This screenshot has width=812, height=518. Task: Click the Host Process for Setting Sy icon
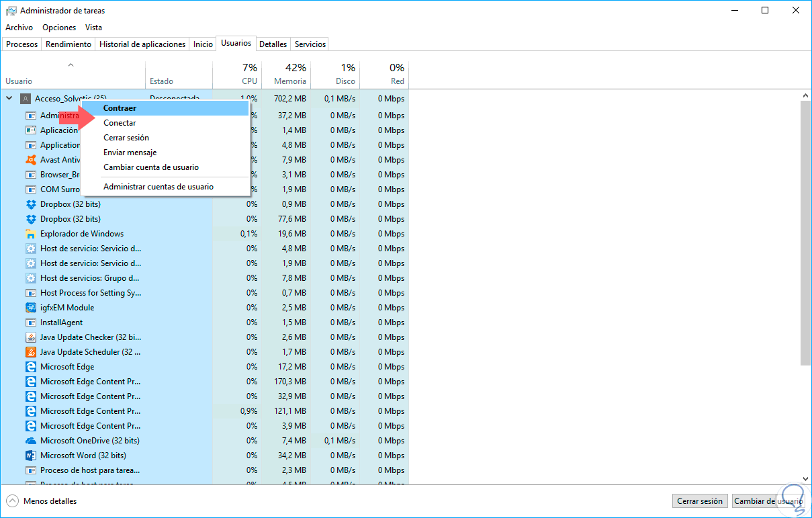[x=30, y=293]
